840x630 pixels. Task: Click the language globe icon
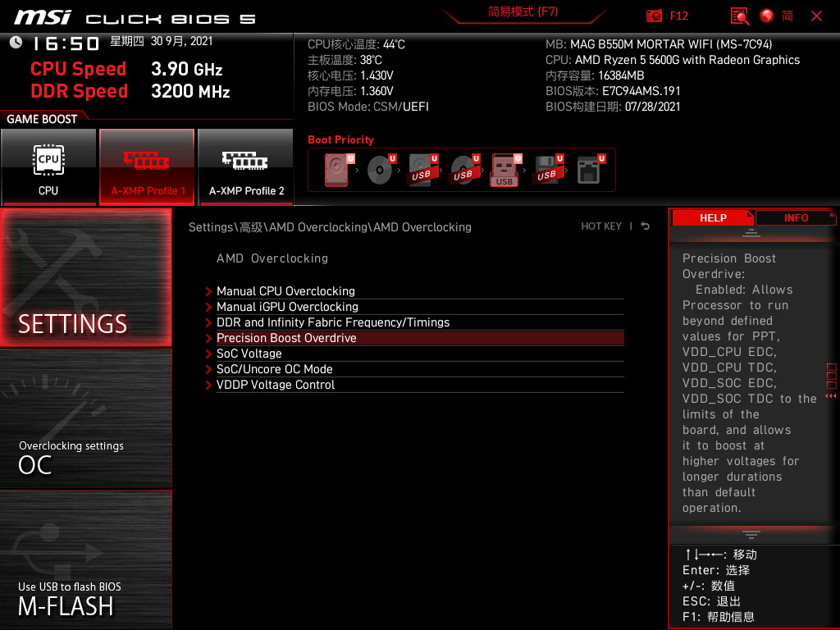point(765,16)
